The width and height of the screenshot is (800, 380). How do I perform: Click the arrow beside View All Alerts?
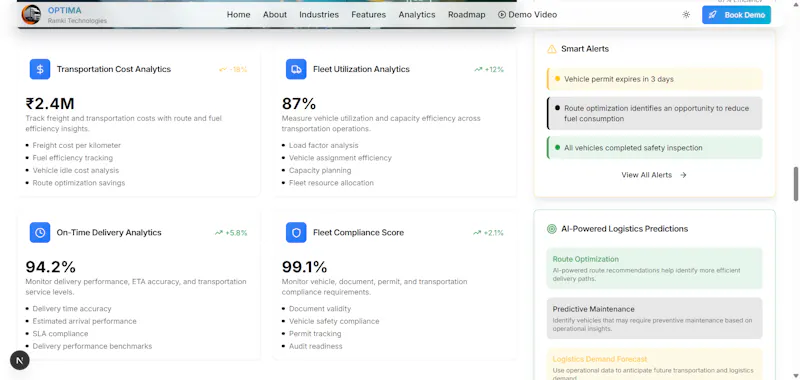point(683,175)
